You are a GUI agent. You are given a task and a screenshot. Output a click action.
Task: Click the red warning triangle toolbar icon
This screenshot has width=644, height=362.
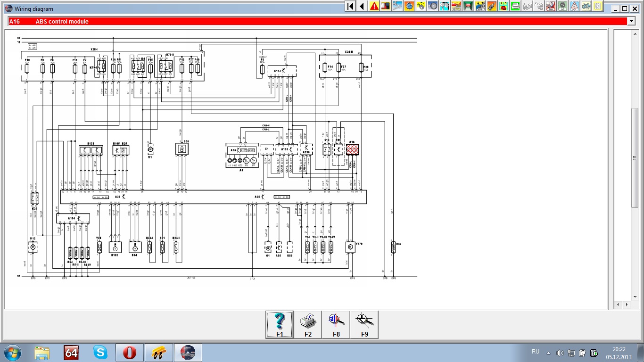point(374,6)
